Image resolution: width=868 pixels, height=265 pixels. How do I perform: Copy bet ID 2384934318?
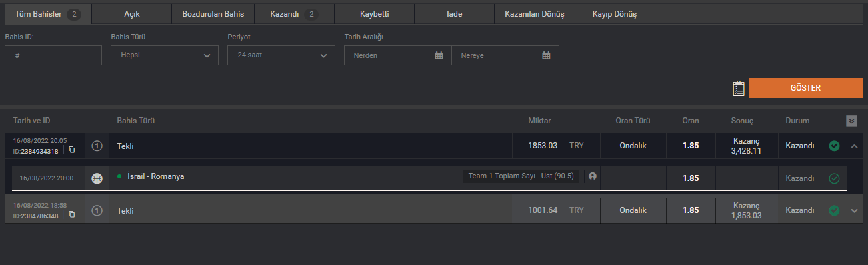click(72, 150)
